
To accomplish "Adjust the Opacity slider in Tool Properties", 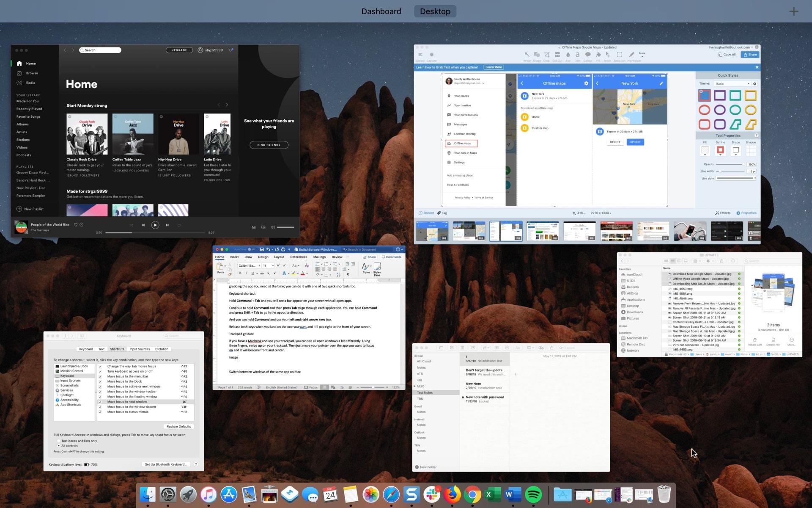I will click(x=743, y=164).
